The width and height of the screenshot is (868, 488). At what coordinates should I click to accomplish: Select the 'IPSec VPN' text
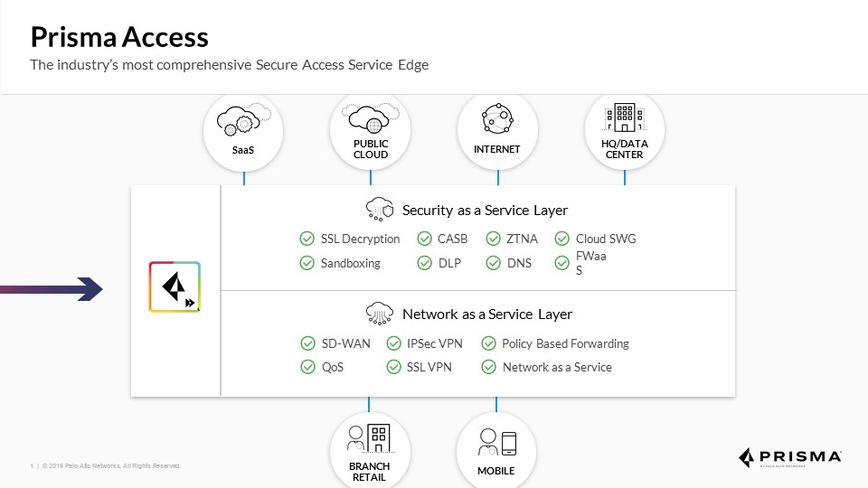[x=435, y=343]
